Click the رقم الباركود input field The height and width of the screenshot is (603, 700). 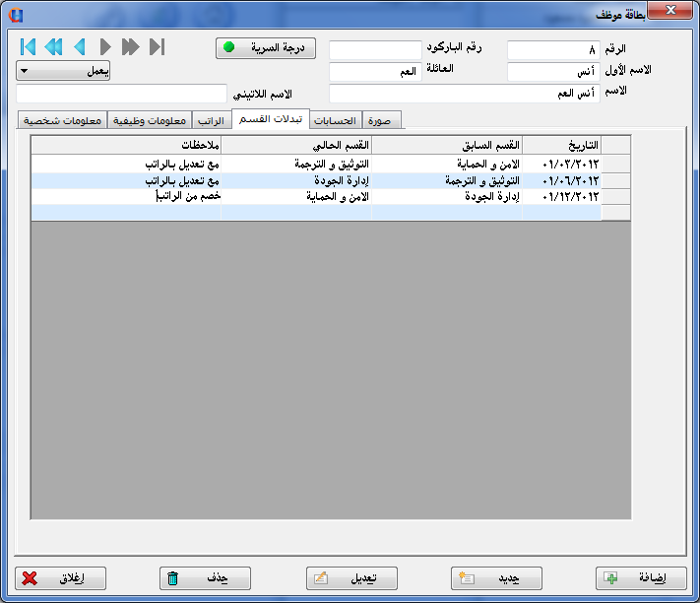374,49
